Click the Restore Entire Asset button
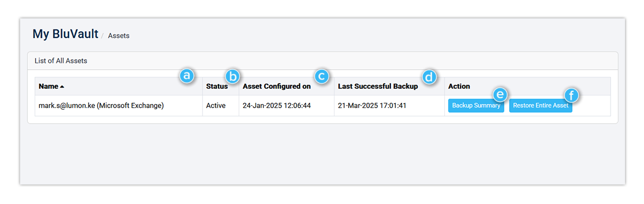 [540, 105]
